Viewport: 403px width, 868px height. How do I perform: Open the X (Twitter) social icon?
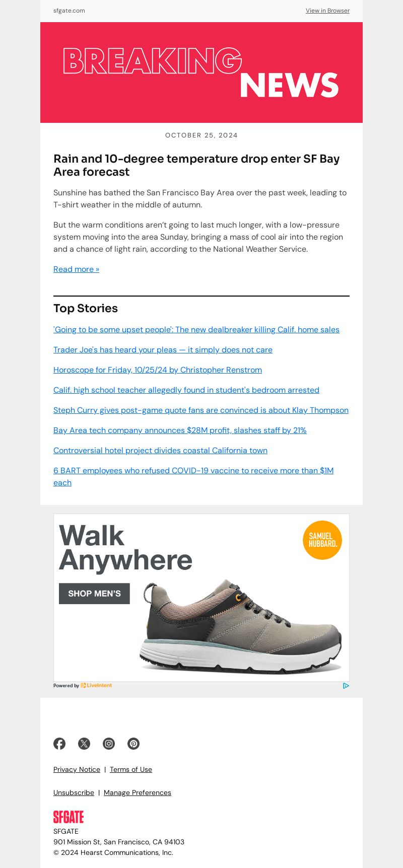[84, 744]
